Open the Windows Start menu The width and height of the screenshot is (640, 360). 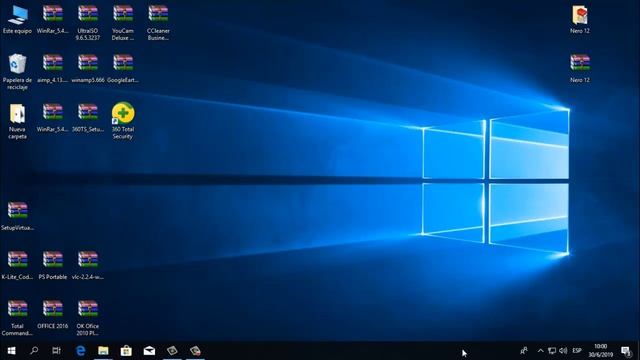pos(11,351)
